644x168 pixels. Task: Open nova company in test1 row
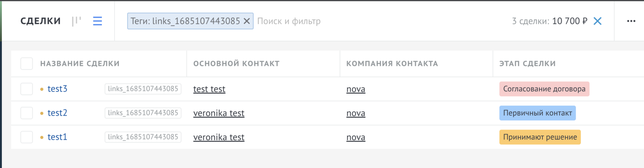pos(355,137)
